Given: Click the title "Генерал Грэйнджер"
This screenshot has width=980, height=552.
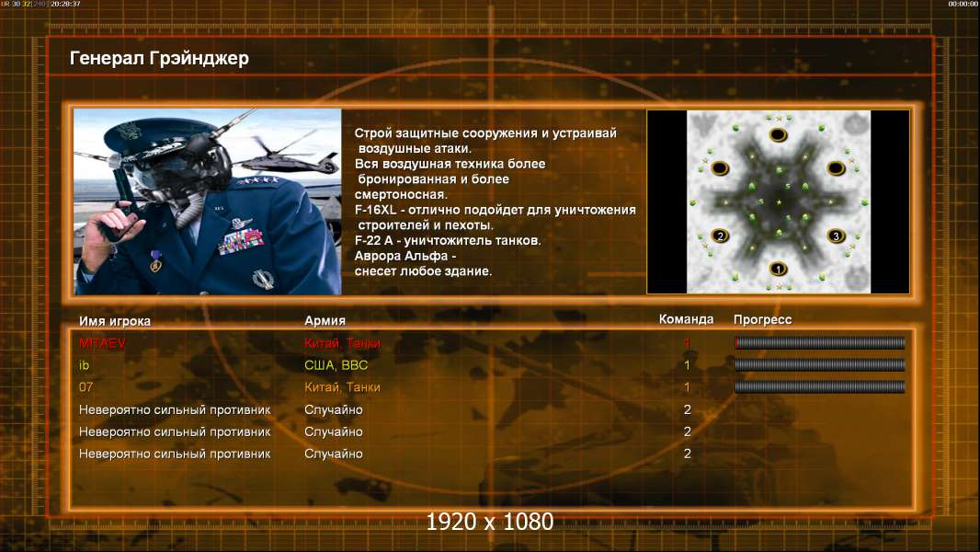Looking at the screenshot, I should (x=159, y=58).
